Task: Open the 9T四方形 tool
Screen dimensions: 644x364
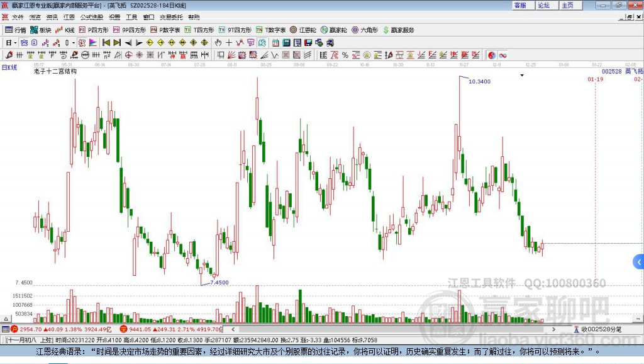Action: point(235,30)
